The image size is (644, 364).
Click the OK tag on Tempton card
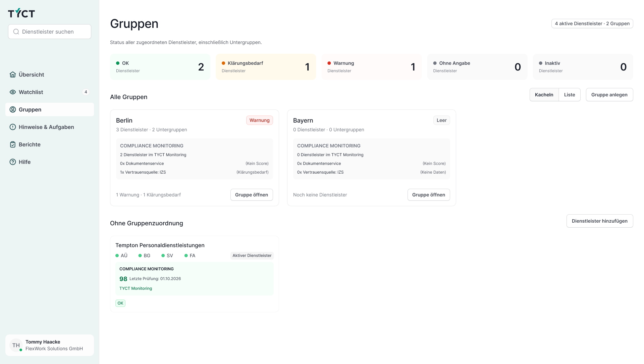click(x=120, y=303)
